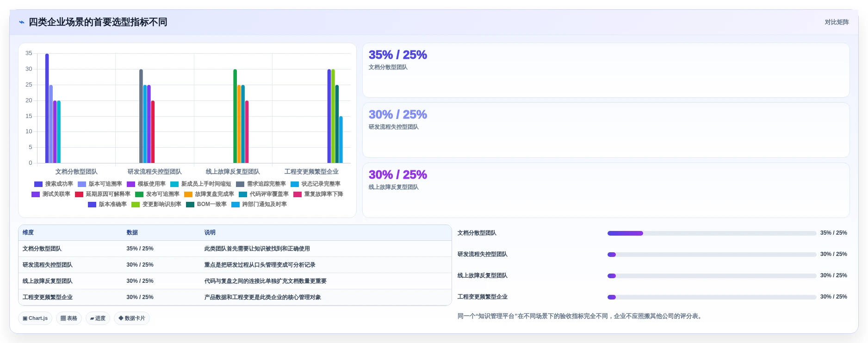Hide the 故障复盘完成率 series in the legend
868x343 pixels.
coord(209,194)
